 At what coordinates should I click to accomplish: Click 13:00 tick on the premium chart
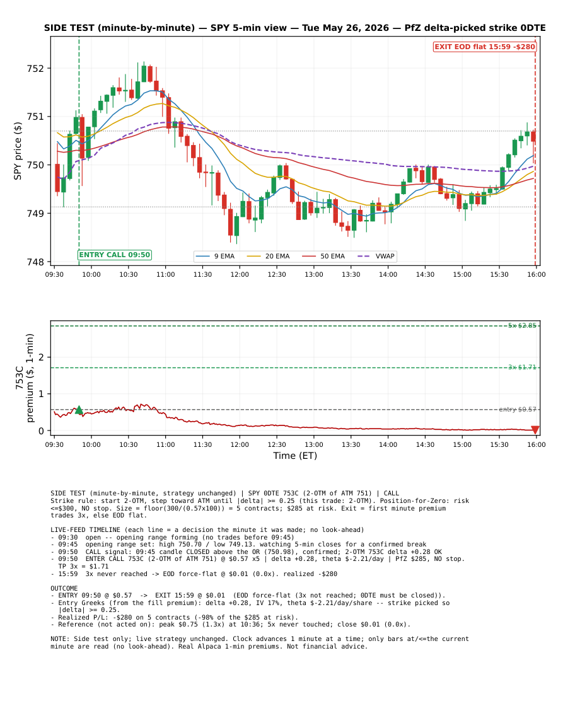point(314,445)
